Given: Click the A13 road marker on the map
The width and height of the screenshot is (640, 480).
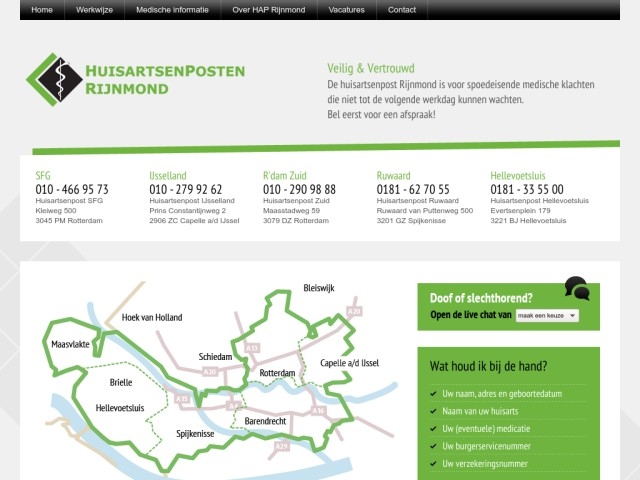Looking at the screenshot, I should (x=252, y=348).
